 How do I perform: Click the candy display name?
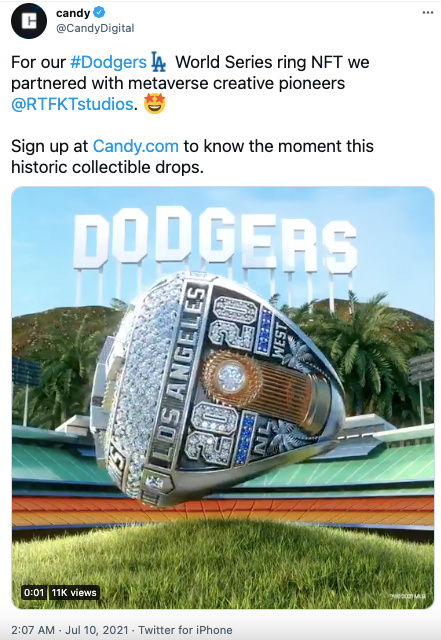click(x=73, y=13)
